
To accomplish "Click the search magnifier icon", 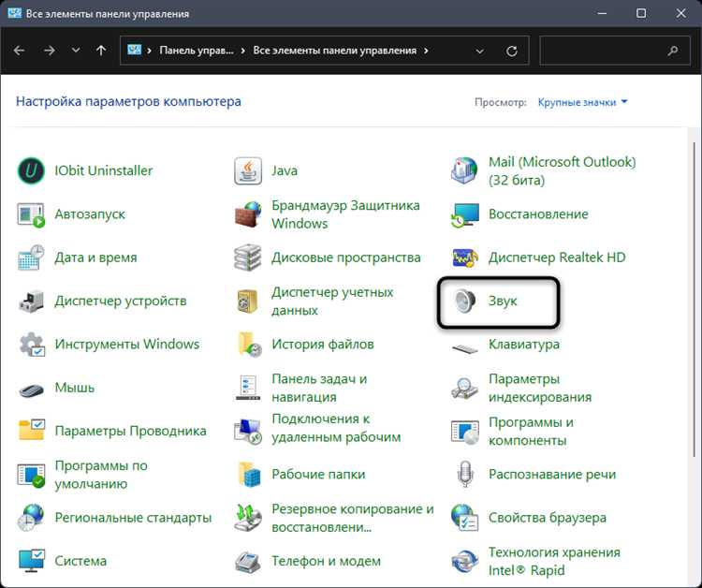I will (x=673, y=51).
